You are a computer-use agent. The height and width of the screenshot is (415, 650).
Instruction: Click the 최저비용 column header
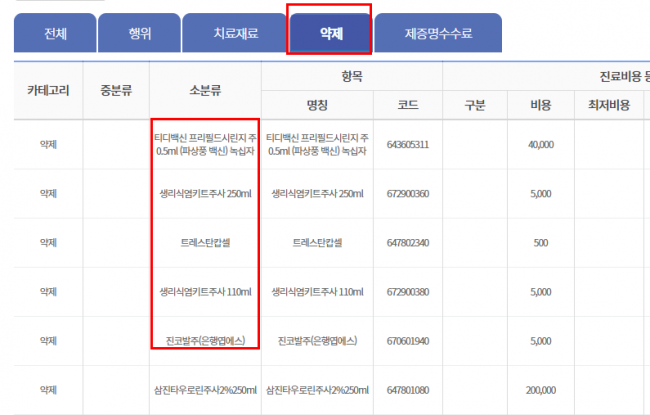(609, 105)
